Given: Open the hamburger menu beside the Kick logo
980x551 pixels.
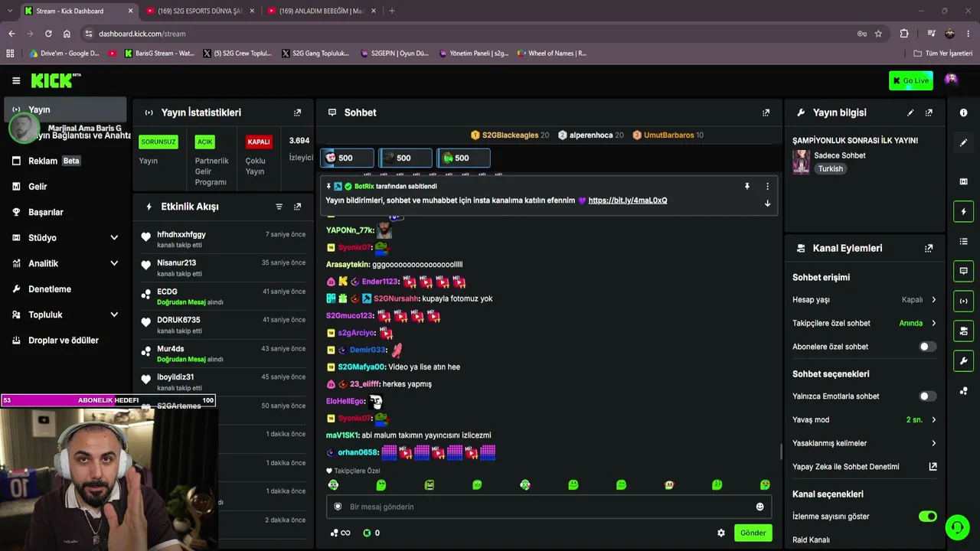Looking at the screenshot, I should [16, 80].
